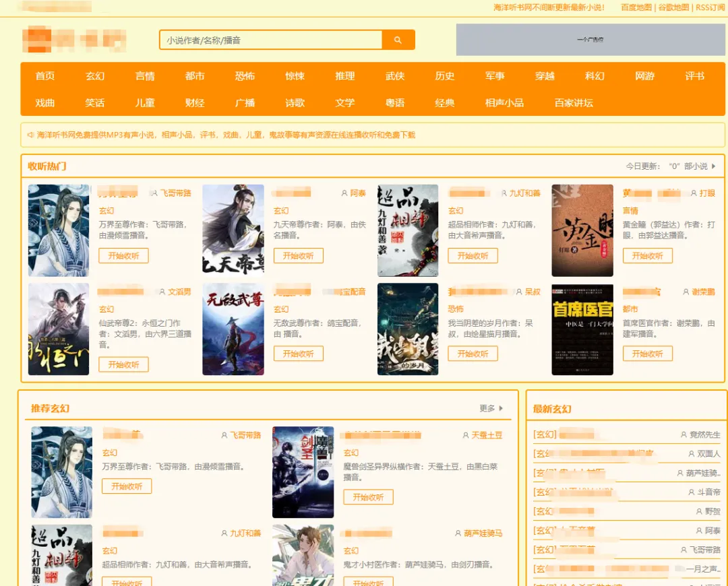Click the arrow next to 今日更新 部小说

pyautogui.click(x=714, y=166)
